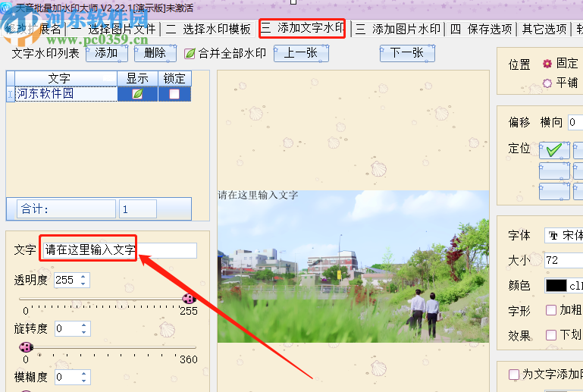Screen dimensions: 583x392
Task: Select the 河东软件园 list row text
Action: (66, 94)
